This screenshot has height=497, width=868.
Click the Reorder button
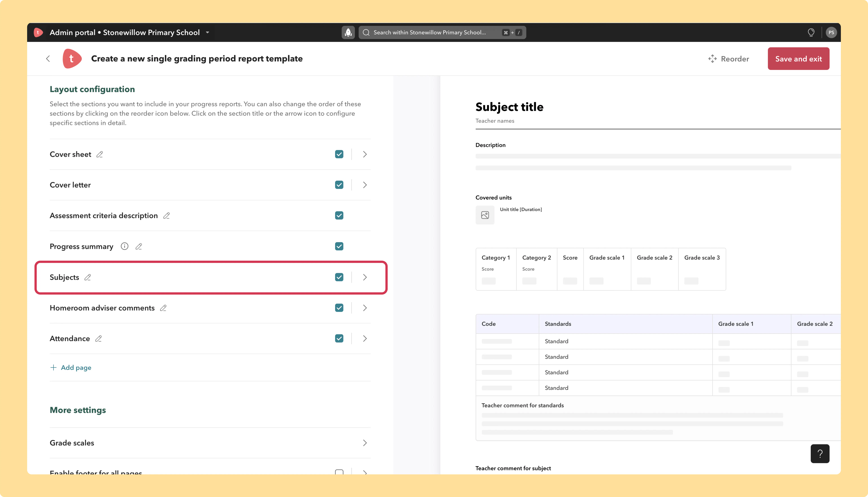coord(729,59)
